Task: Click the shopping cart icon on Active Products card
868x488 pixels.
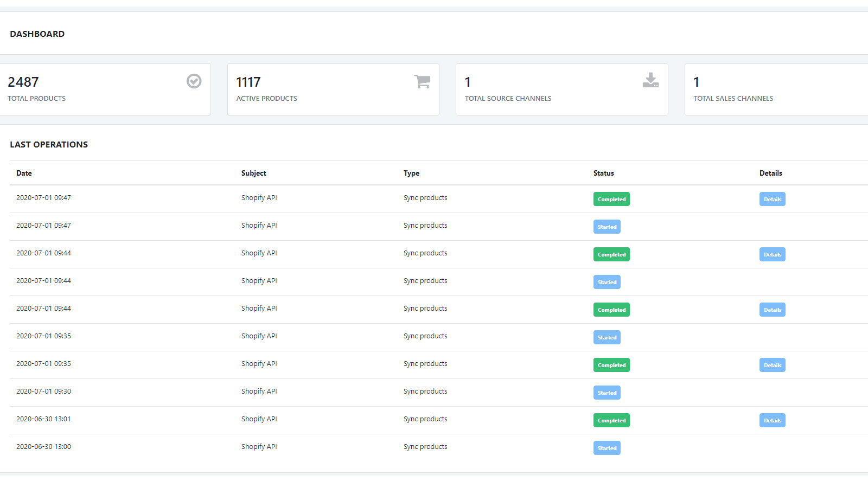Action: (422, 81)
